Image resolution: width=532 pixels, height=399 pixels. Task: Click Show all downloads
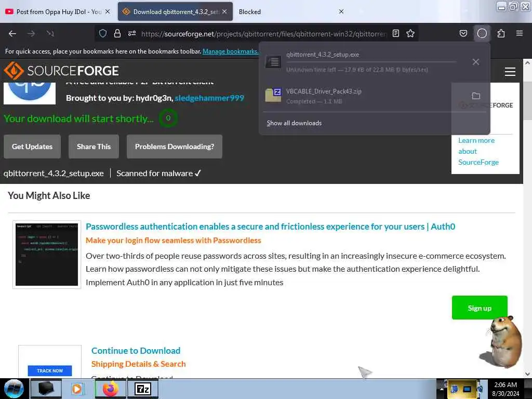tap(294, 123)
